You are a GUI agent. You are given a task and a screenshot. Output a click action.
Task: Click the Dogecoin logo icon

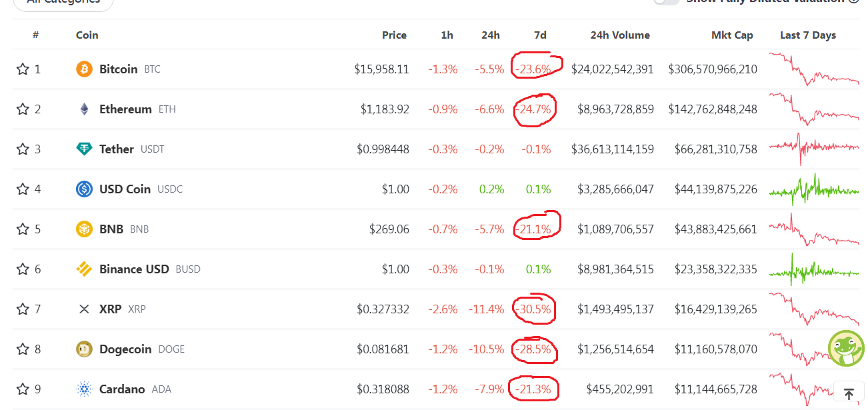click(x=84, y=349)
